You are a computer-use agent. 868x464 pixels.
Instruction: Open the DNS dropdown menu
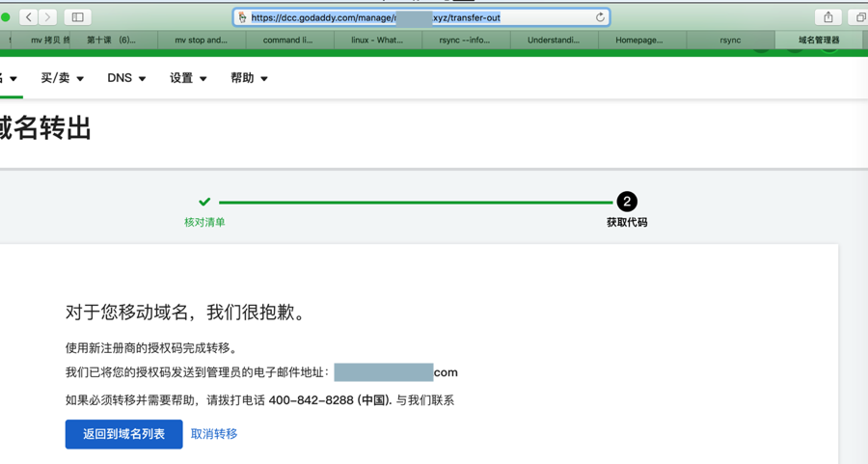pyautogui.click(x=126, y=78)
